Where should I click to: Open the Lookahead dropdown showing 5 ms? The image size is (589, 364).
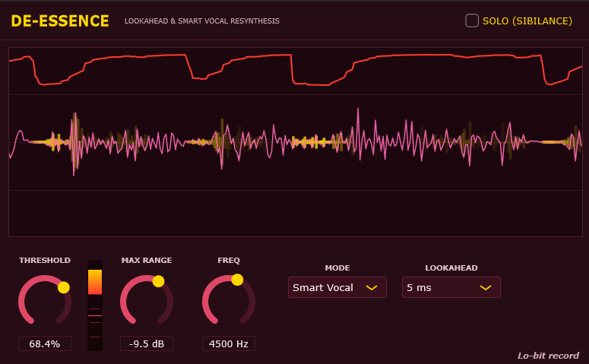(451, 287)
